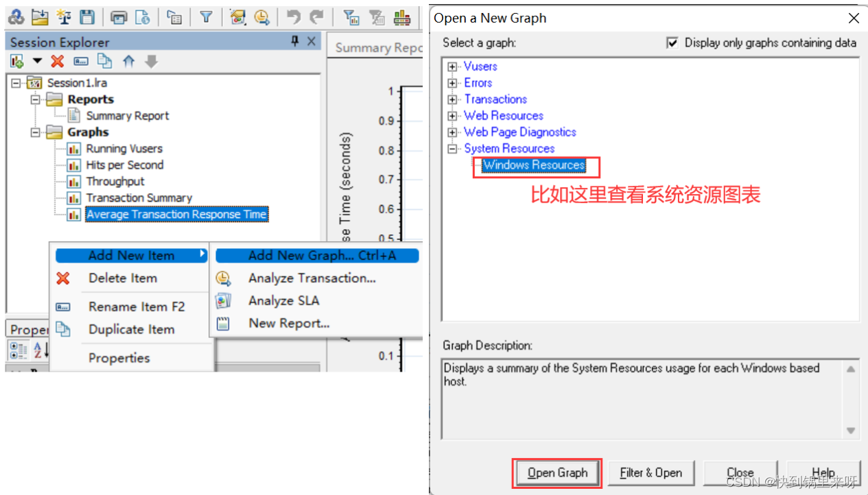Open the dropdown arrow beside Add New Item icon
This screenshot has height=495, width=868.
point(37,62)
